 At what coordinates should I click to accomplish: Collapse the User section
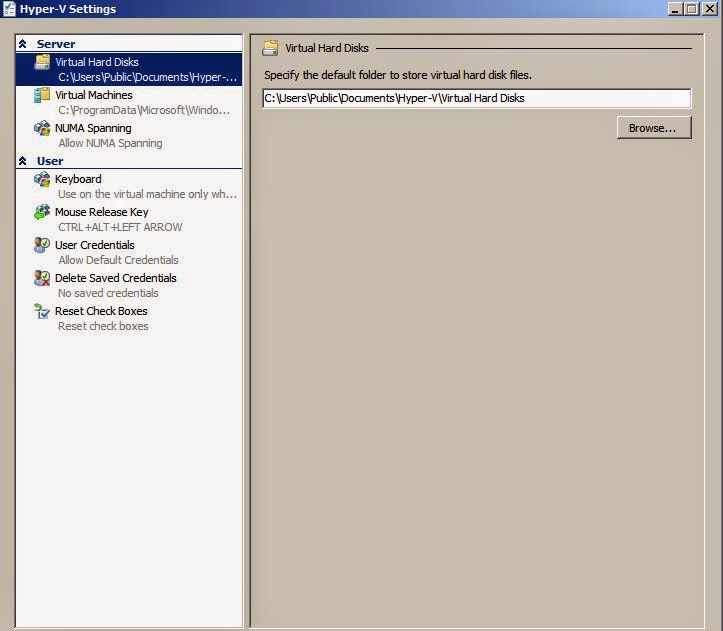(x=23, y=161)
